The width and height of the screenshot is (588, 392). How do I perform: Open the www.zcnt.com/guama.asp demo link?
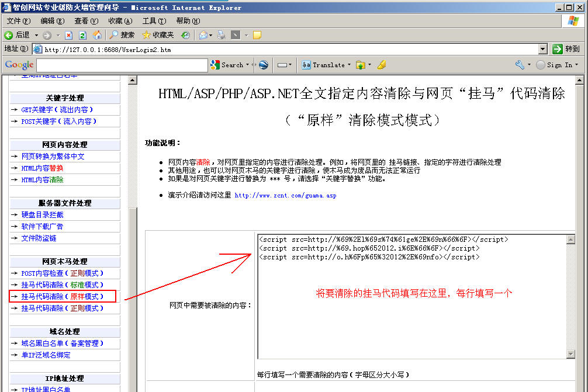(x=285, y=195)
